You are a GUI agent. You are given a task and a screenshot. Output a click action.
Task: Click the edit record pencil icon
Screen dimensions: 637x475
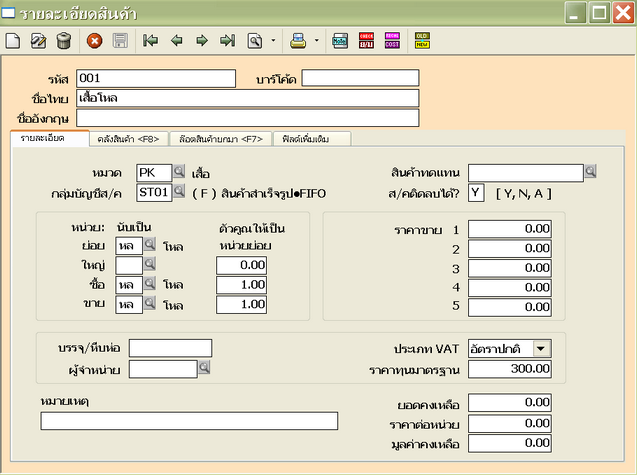coord(39,41)
